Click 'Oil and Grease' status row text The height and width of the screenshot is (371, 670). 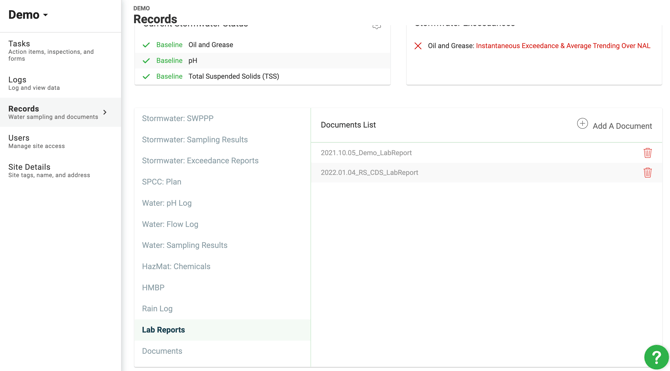pos(211,45)
